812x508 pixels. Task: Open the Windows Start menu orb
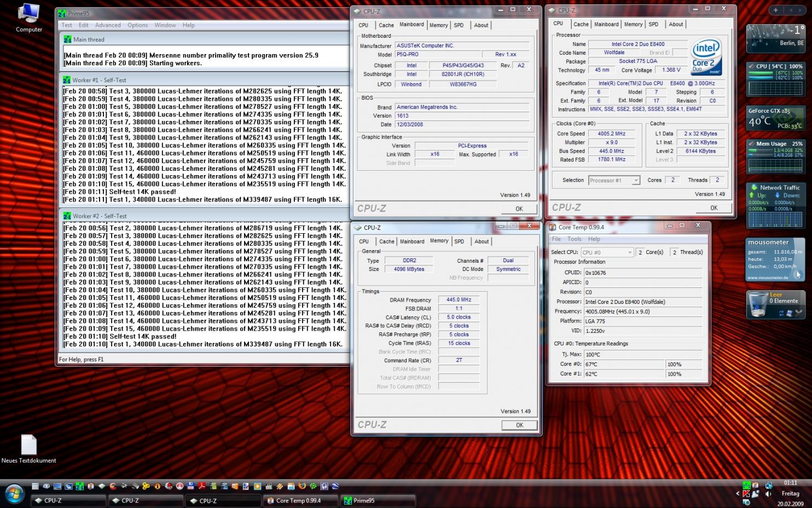pos(14,495)
